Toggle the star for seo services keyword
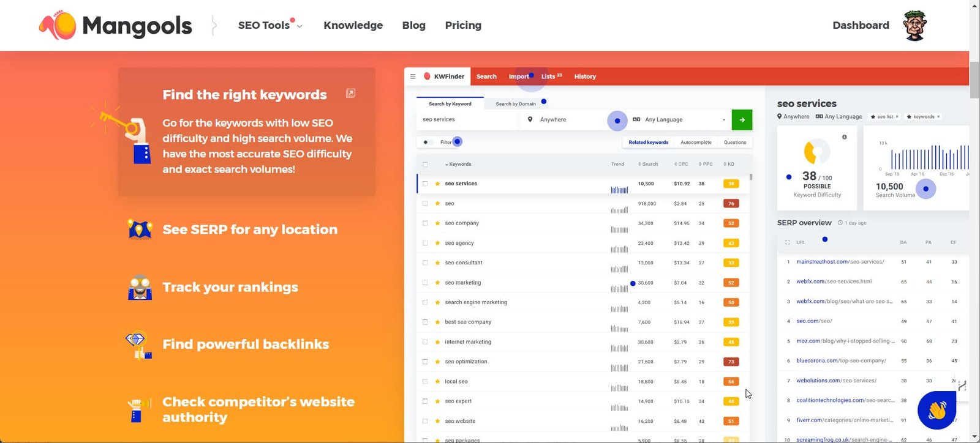Image resolution: width=980 pixels, height=443 pixels. 438,184
